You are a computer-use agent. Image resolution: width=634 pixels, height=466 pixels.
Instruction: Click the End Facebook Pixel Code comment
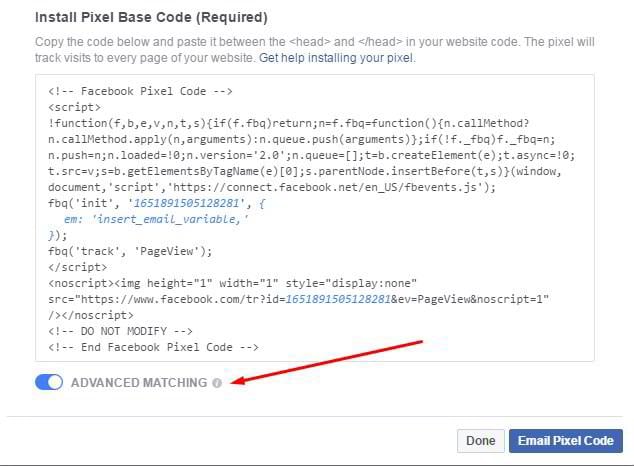153,347
